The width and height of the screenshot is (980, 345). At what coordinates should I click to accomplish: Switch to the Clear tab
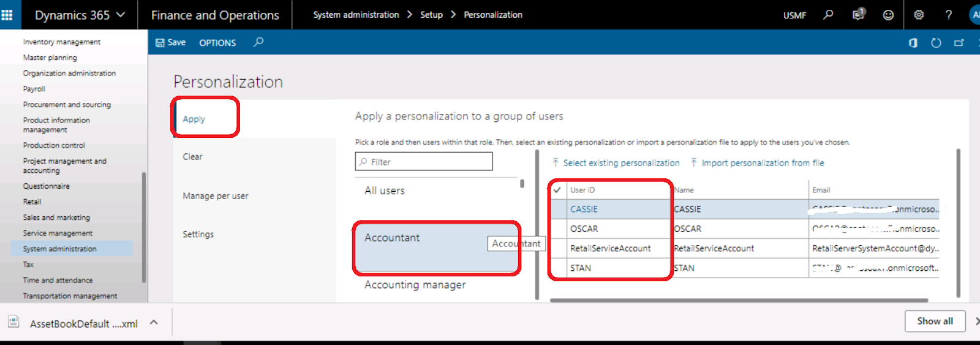(x=192, y=157)
